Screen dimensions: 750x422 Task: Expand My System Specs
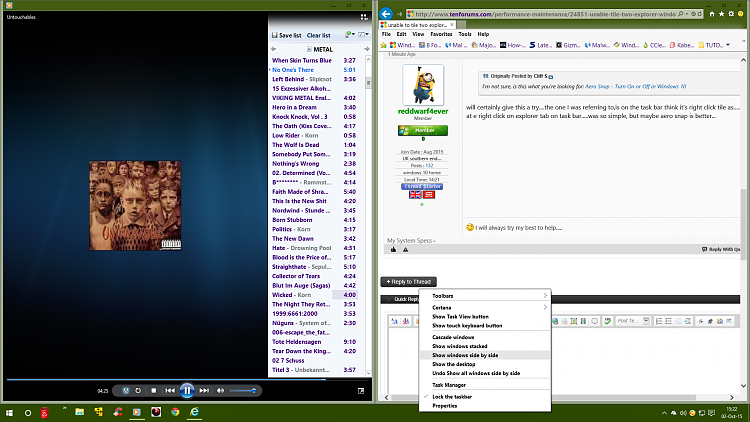coord(411,241)
